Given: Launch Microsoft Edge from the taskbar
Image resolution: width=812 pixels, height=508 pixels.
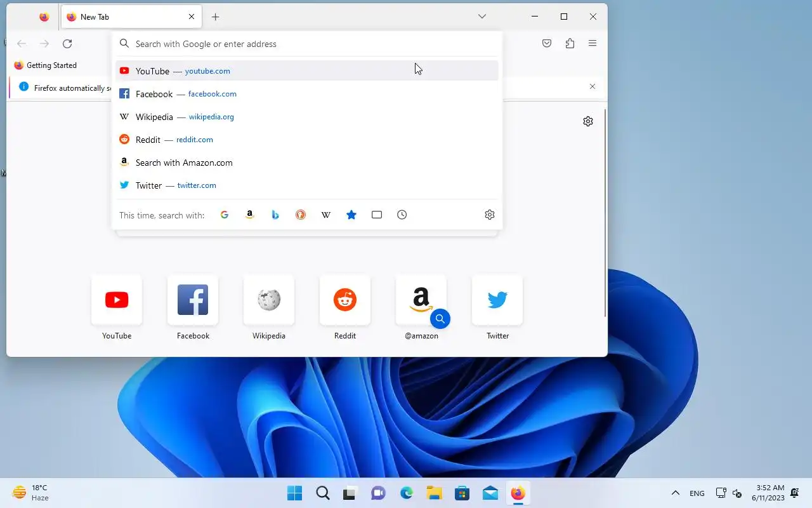Looking at the screenshot, I should pos(407,493).
